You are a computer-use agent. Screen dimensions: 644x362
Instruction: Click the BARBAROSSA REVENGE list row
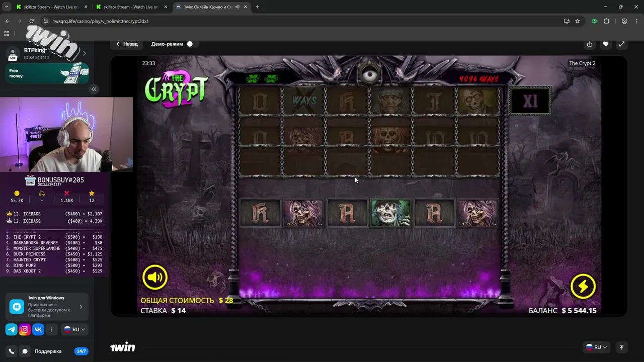pyautogui.click(x=54, y=243)
